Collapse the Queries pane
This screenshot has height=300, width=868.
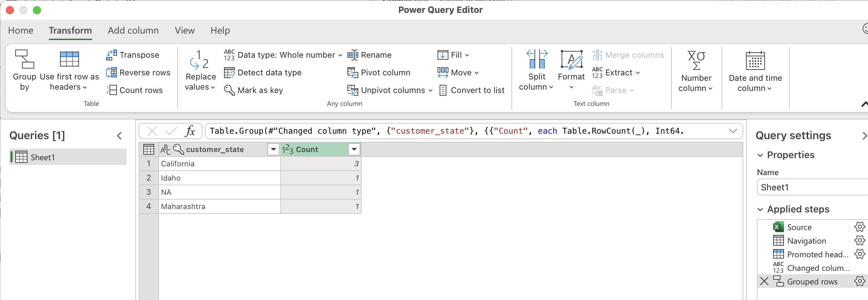pos(119,136)
